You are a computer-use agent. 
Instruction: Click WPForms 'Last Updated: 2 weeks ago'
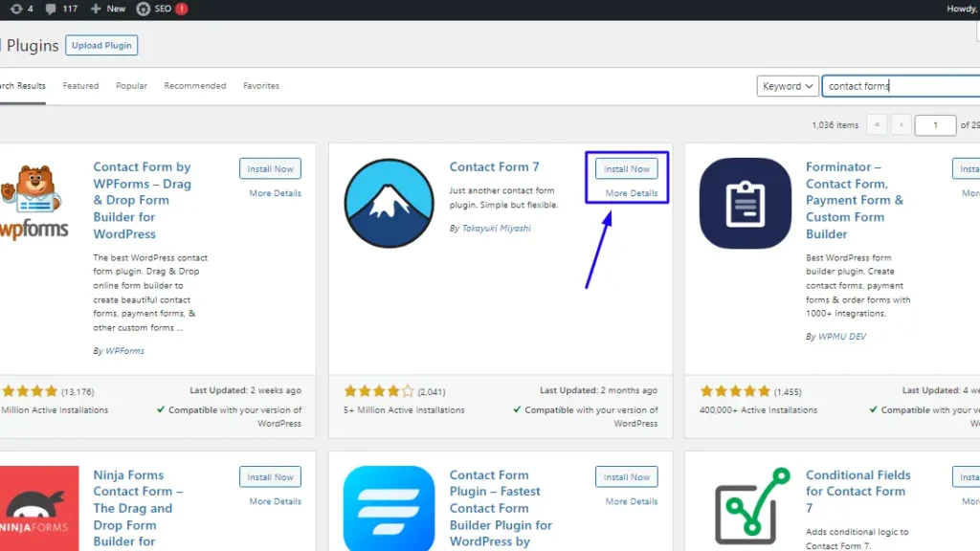(x=246, y=390)
